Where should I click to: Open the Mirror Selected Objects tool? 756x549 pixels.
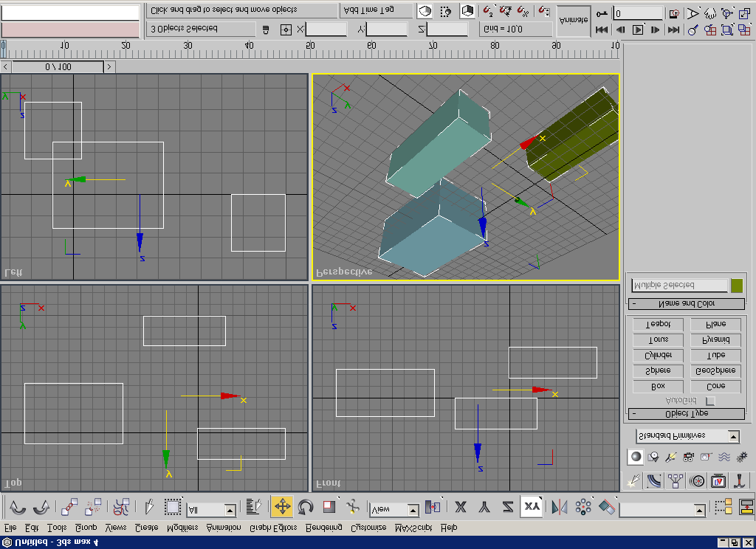pos(560,507)
